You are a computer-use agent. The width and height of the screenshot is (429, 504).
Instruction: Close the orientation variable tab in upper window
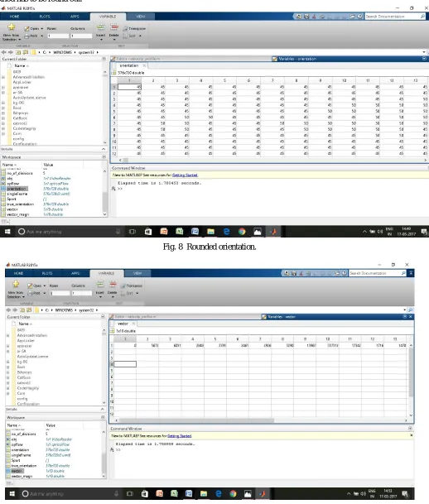[x=144, y=65]
